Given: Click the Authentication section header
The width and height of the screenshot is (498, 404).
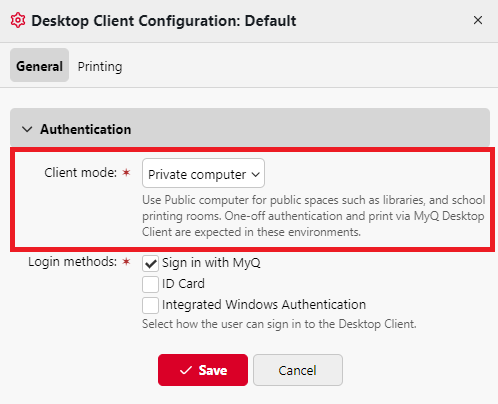Looking at the screenshot, I should (250, 129).
